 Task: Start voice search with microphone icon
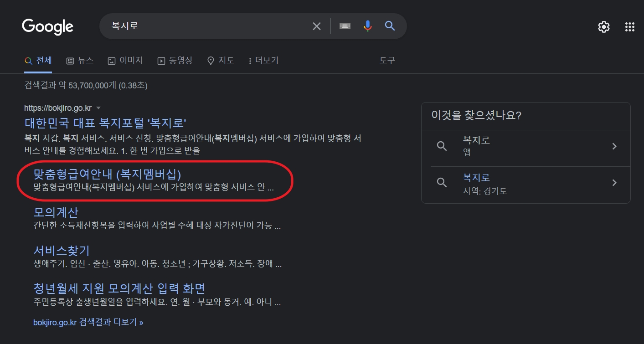coord(367,26)
